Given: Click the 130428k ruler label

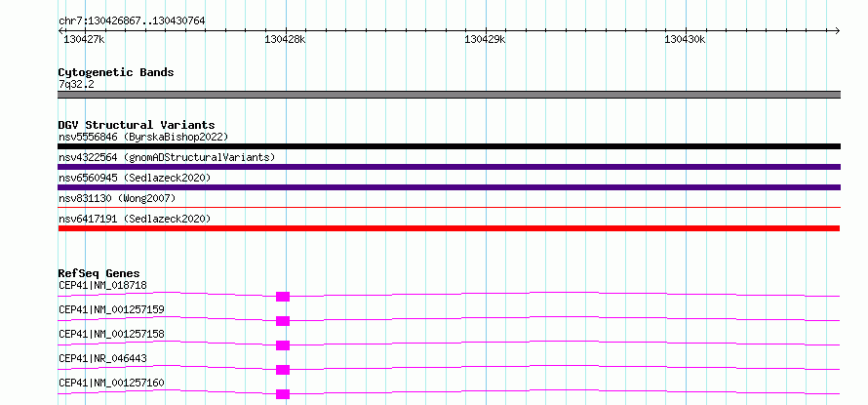Looking at the screenshot, I should (285, 39).
